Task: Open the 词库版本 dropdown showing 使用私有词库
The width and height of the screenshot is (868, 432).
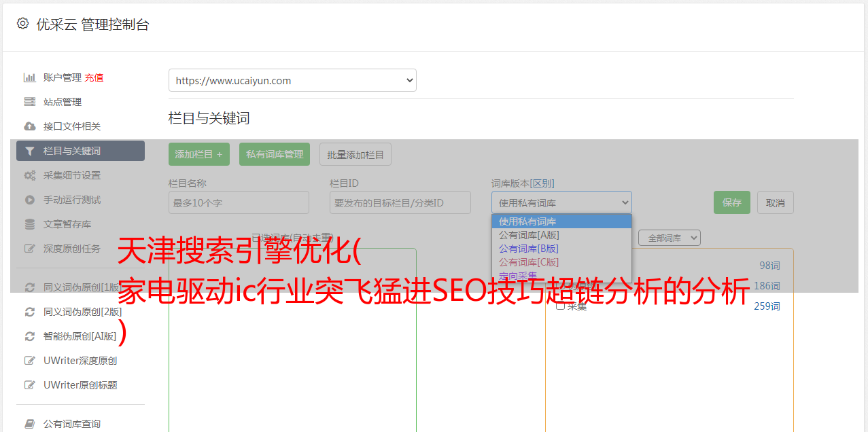Action: click(561, 202)
